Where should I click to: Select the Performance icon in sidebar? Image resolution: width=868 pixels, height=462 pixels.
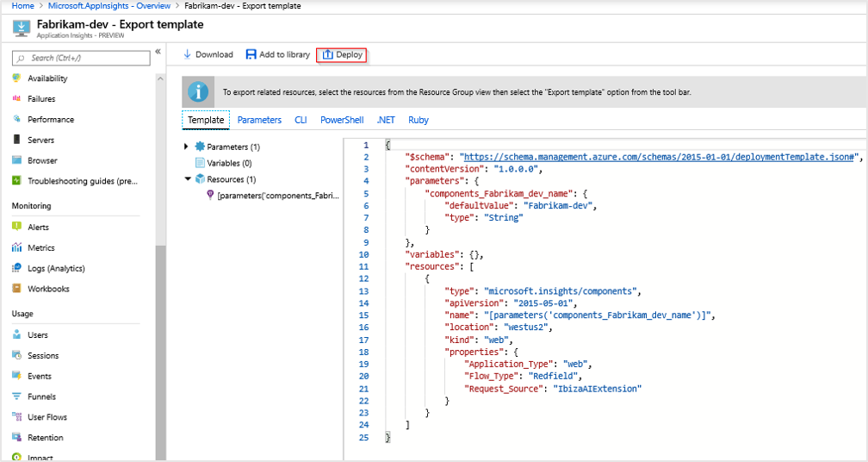point(15,120)
